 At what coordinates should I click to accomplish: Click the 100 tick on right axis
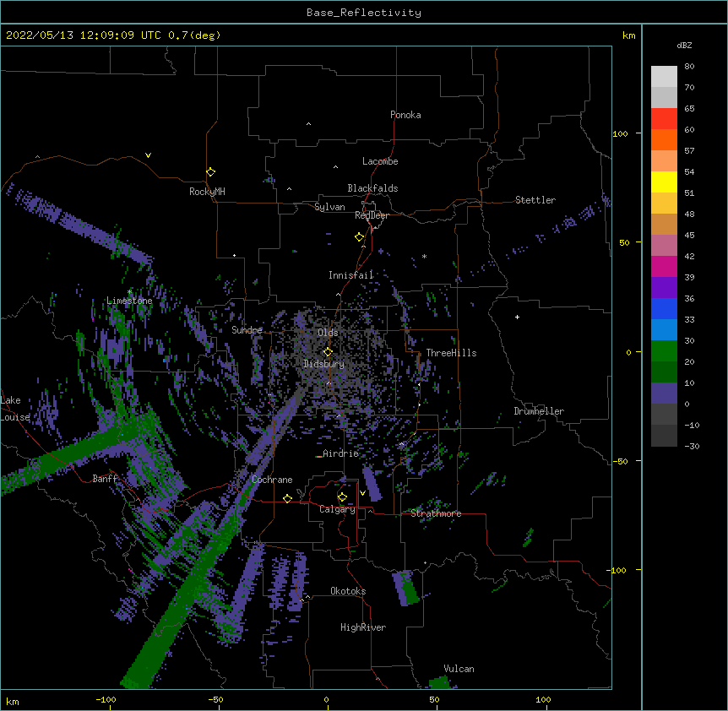pos(620,133)
